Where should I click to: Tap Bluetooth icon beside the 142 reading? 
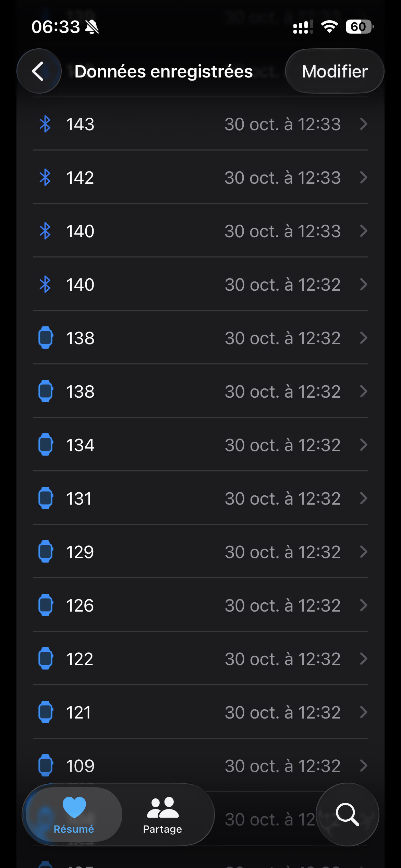click(x=45, y=178)
